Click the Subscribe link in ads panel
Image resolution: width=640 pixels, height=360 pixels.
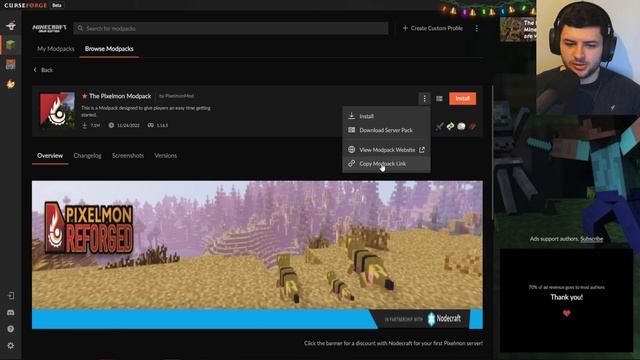tap(591, 239)
